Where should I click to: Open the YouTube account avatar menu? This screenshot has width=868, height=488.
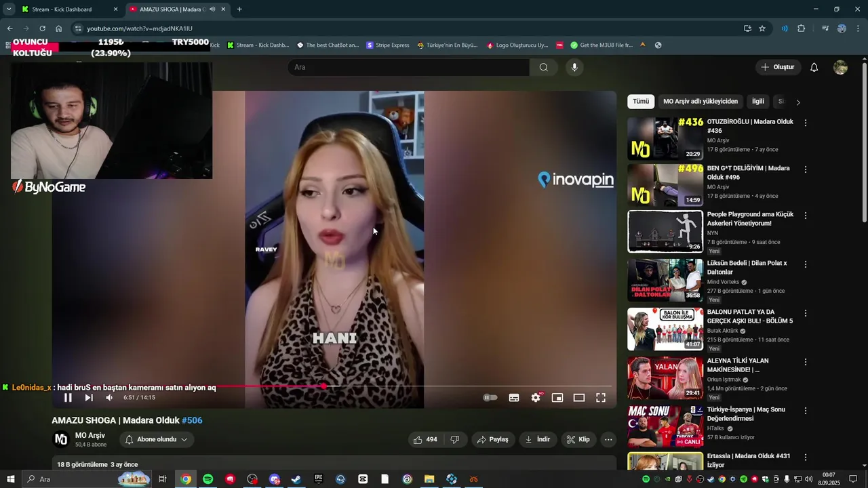pyautogui.click(x=840, y=67)
